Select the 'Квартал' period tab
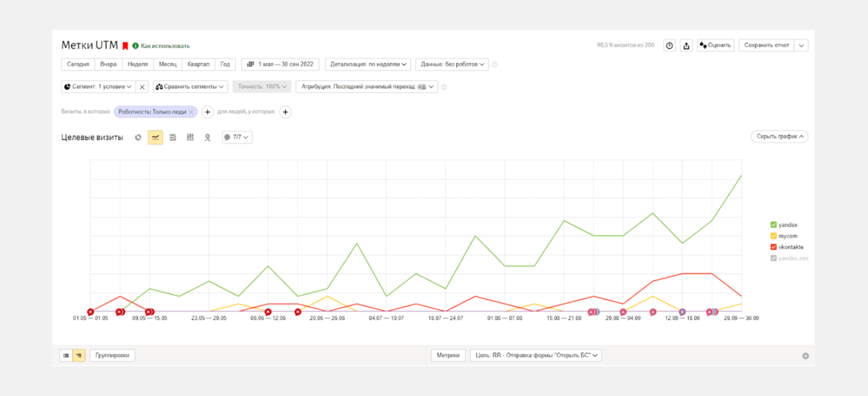The width and height of the screenshot is (868, 396). click(x=198, y=64)
